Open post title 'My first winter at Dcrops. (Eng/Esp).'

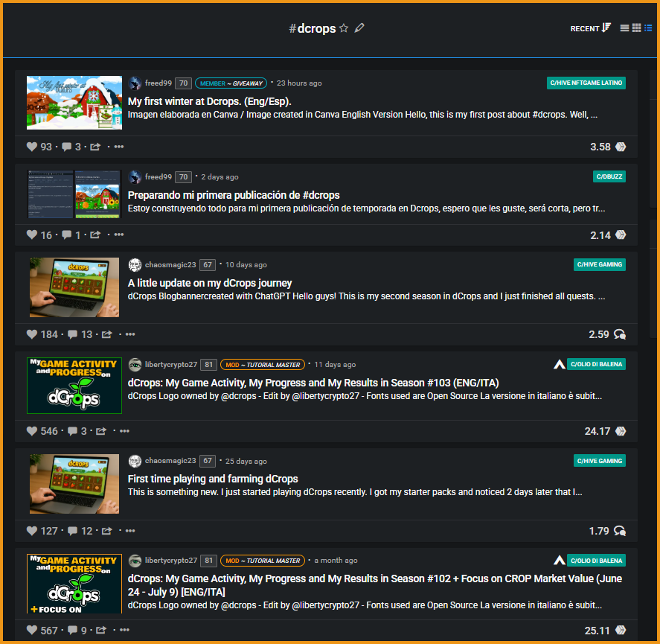tap(210, 101)
